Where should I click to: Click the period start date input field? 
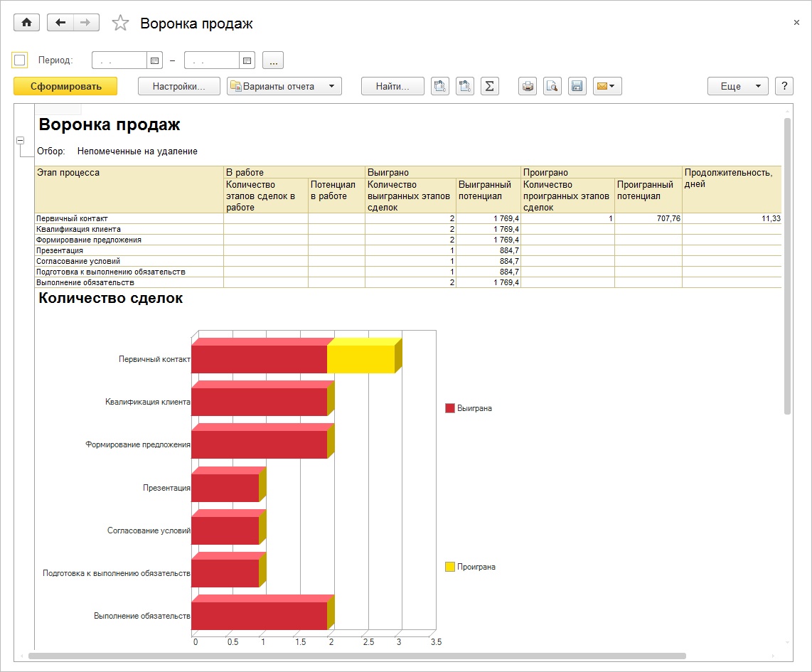coord(119,60)
